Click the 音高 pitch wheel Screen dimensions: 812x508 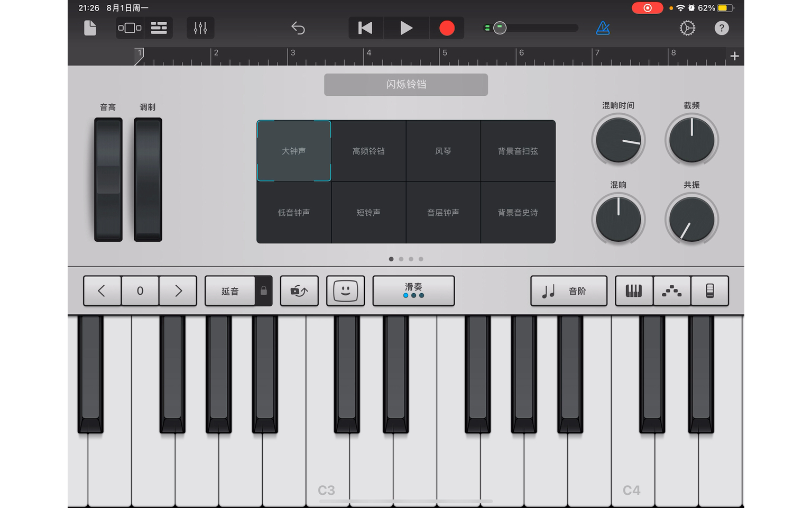pos(108,179)
